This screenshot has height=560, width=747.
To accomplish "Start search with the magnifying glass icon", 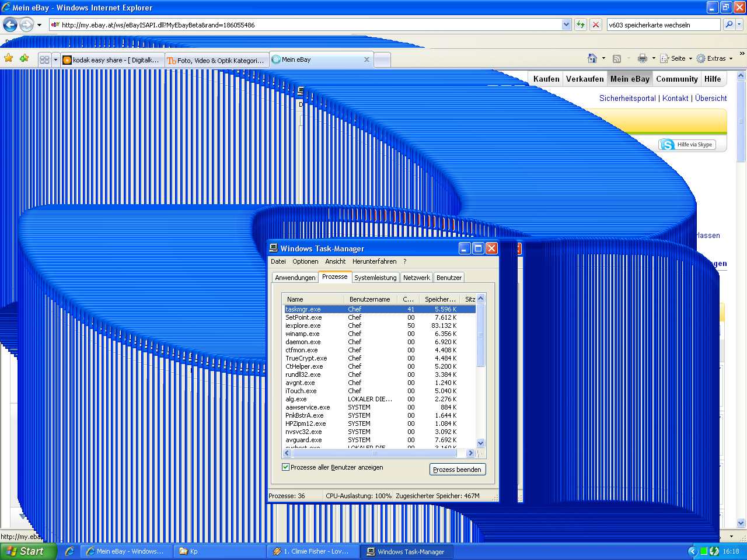I will pos(729,24).
